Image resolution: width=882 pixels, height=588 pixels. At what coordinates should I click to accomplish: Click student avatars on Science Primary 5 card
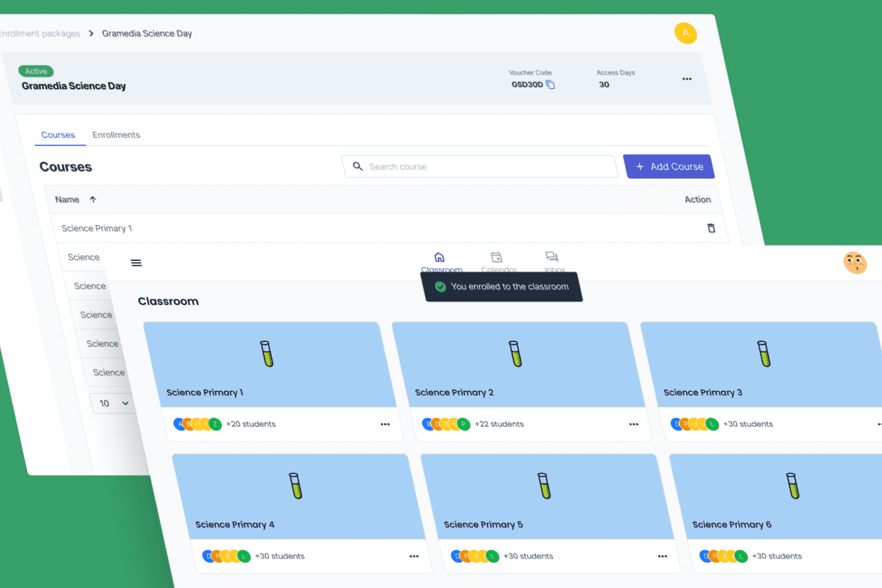point(475,556)
